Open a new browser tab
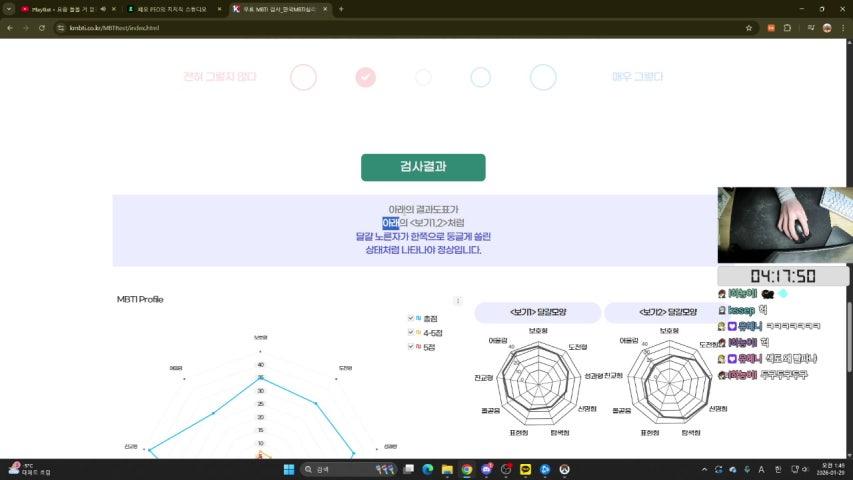Viewport: 853px width, 480px height. coord(341,9)
